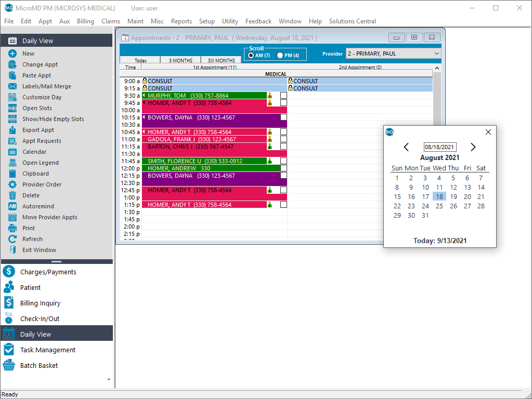Go to previous month in calendar popup
The image size is (532, 399).
pyautogui.click(x=406, y=147)
